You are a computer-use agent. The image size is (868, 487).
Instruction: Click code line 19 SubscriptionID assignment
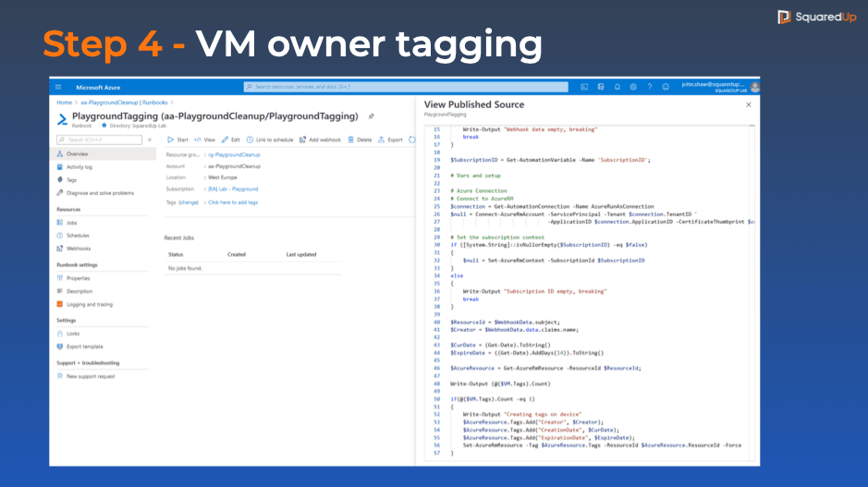click(550, 160)
